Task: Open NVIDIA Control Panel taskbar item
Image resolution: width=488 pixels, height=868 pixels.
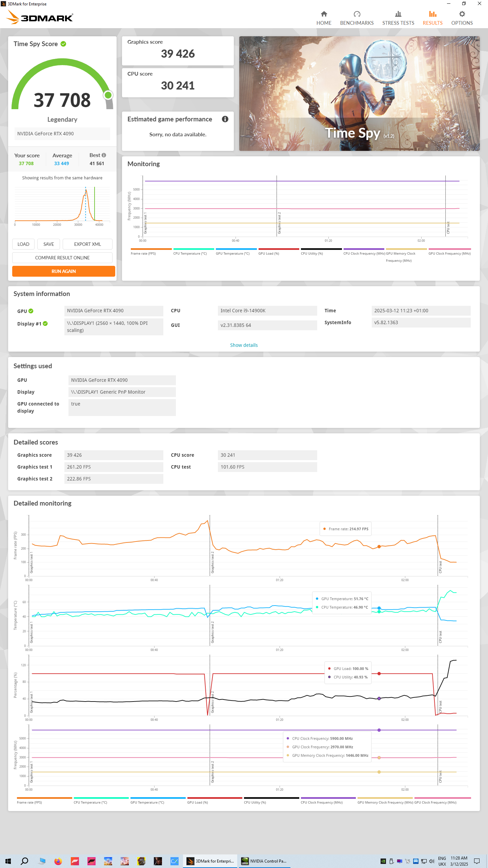Action: (264, 861)
